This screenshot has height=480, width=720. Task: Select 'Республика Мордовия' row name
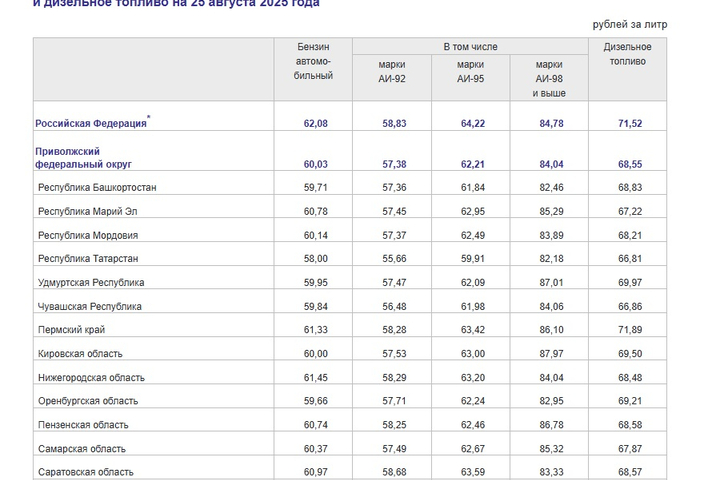point(88,235)
